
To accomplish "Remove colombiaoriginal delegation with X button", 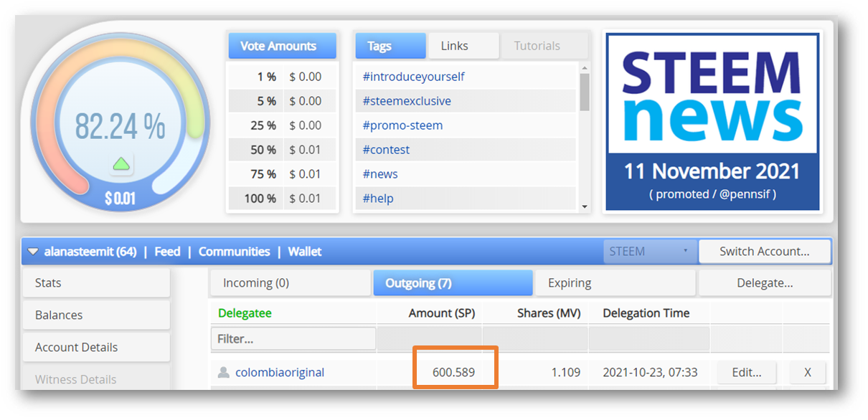I will (x=807, y=372).
